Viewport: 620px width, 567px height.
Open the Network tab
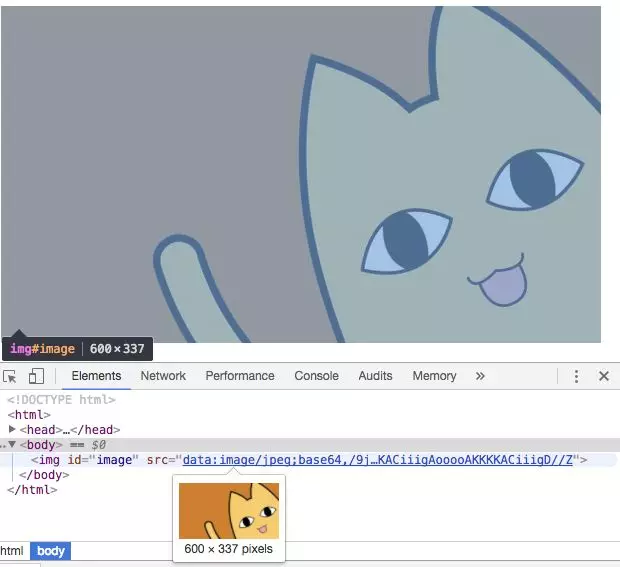click(x=163, y=376)
